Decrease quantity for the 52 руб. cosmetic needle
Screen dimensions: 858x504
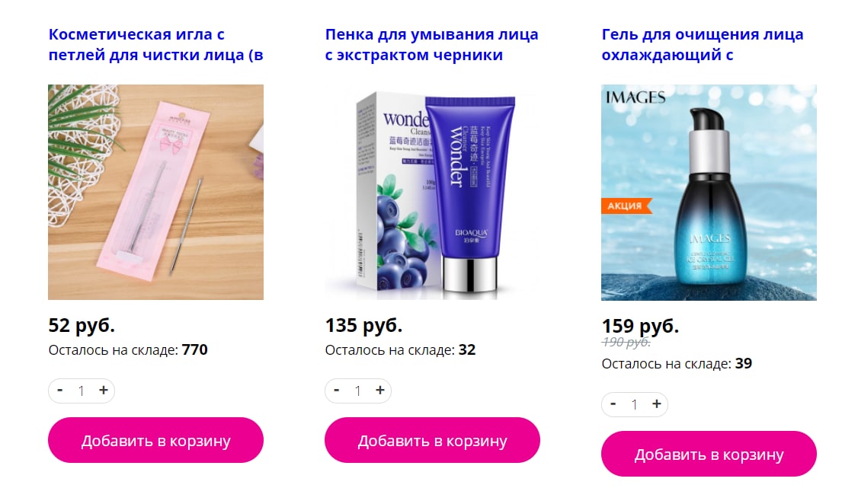[60, 391]
